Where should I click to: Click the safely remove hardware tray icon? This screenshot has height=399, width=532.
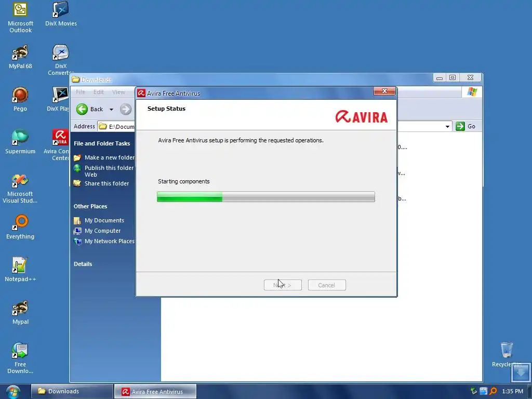[x=474, y=391]
